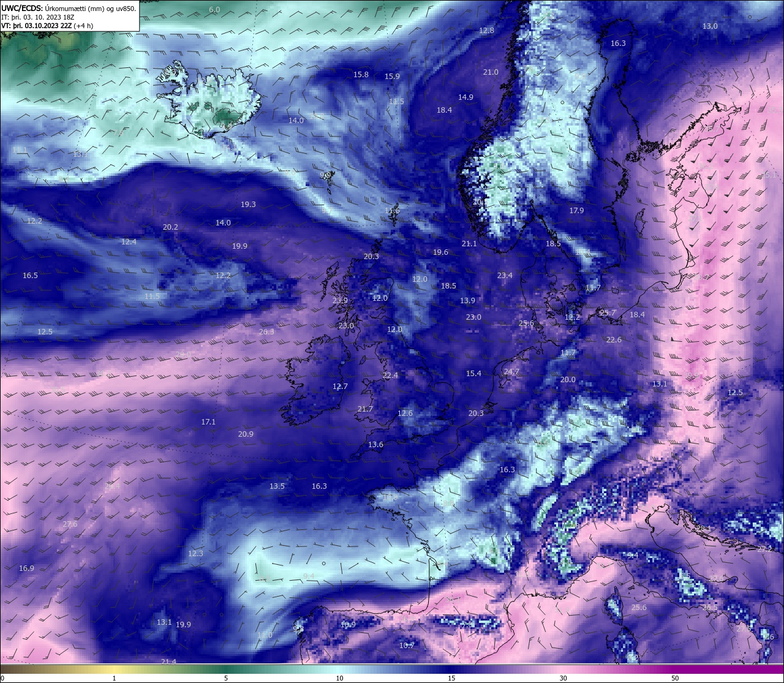This screenshot has width=784, height=683.
Task: Click the 30 tick on the color scale
Action: point(563,678)
